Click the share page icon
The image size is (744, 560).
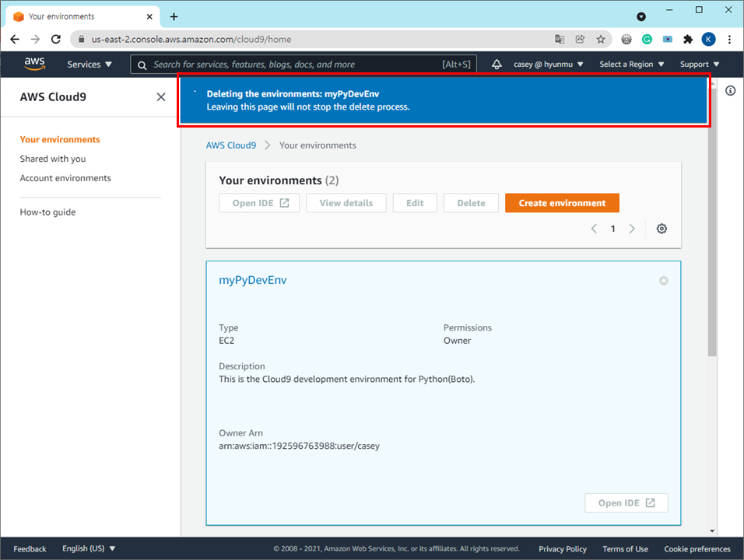tap(580, 40)
